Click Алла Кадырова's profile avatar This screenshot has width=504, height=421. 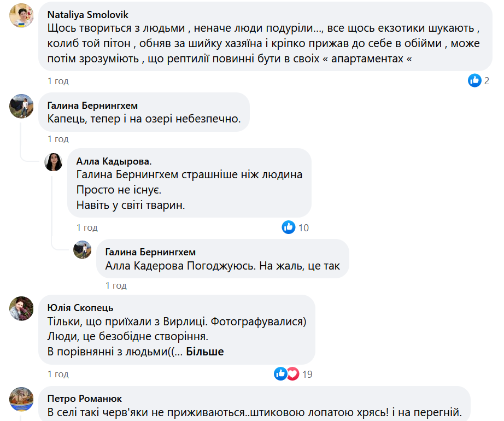(53, 162)
